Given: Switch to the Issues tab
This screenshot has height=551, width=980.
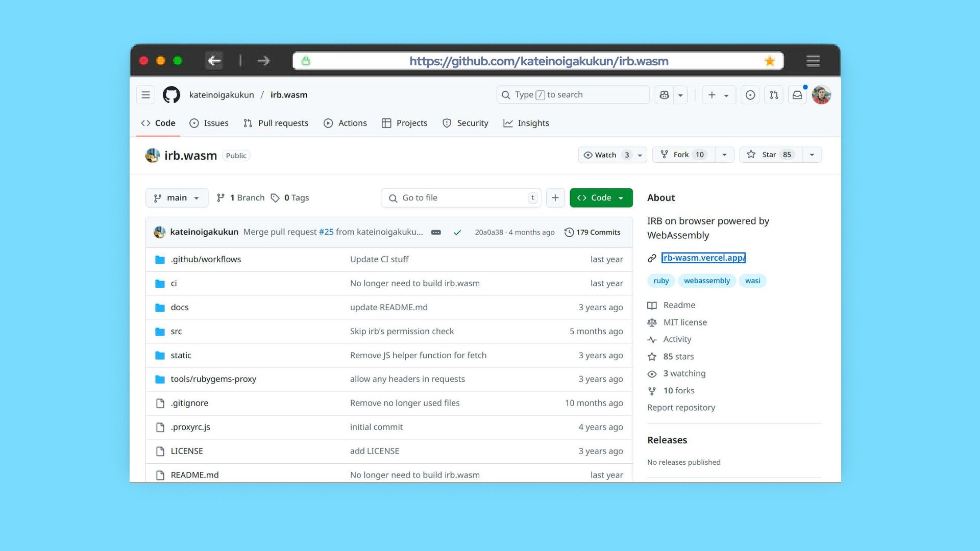Looking at the screenshot, I should (x=209, y=123).
